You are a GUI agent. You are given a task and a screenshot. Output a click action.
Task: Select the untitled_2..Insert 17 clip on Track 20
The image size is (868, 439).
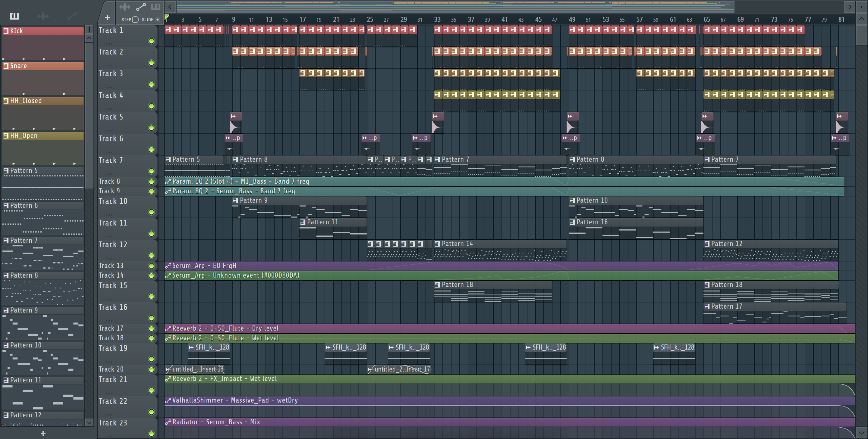(x=399, y=369)
